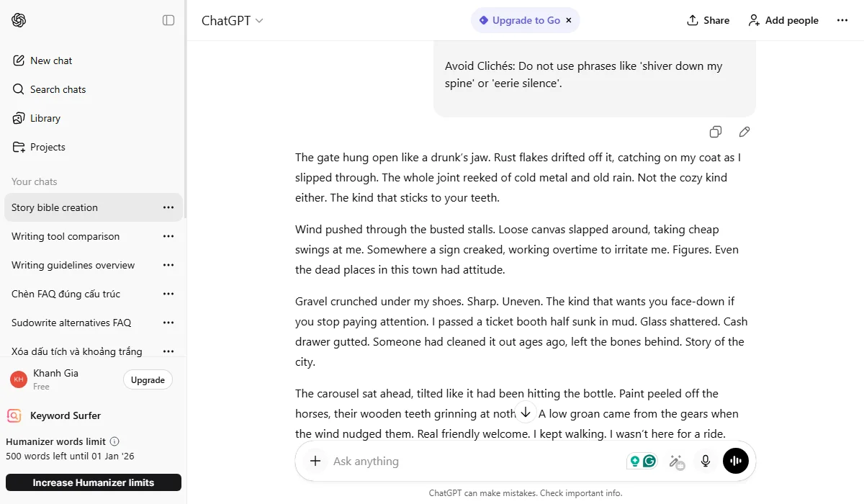
Task: Open the Projects section
Action: 48,147
